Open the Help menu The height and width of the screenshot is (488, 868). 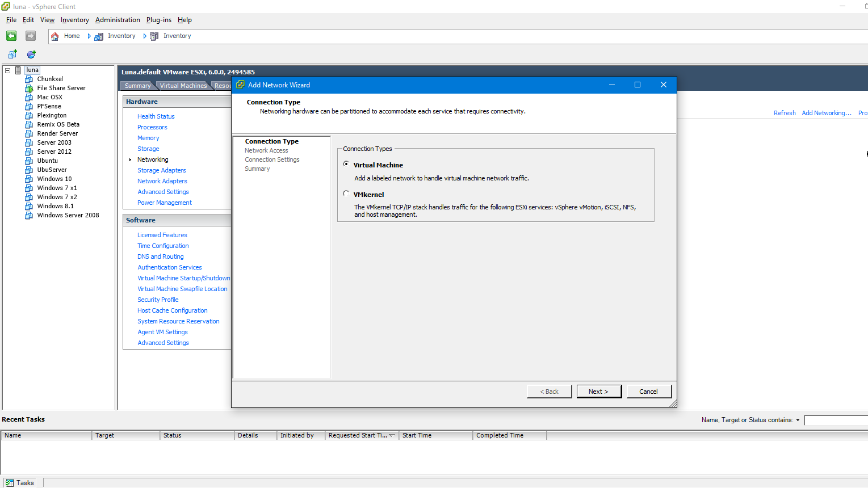point(184,20)
